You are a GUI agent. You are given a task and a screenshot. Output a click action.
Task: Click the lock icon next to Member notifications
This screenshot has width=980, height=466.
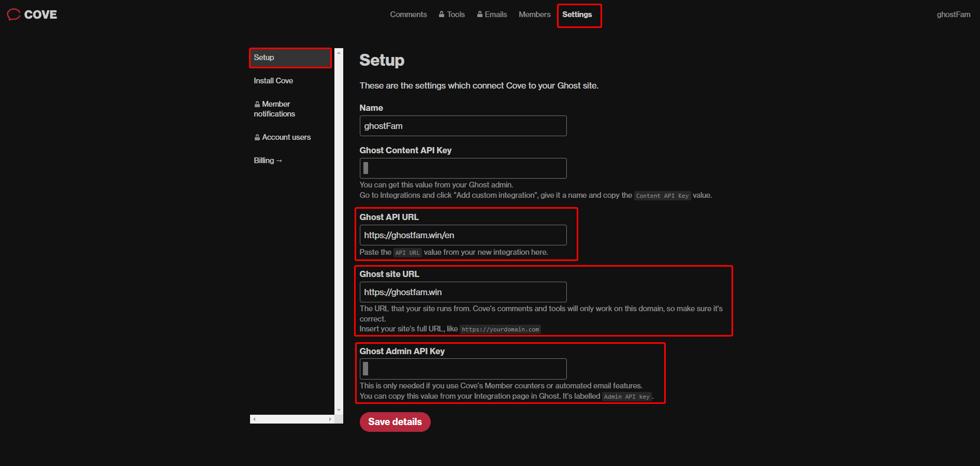click(257, 104)
